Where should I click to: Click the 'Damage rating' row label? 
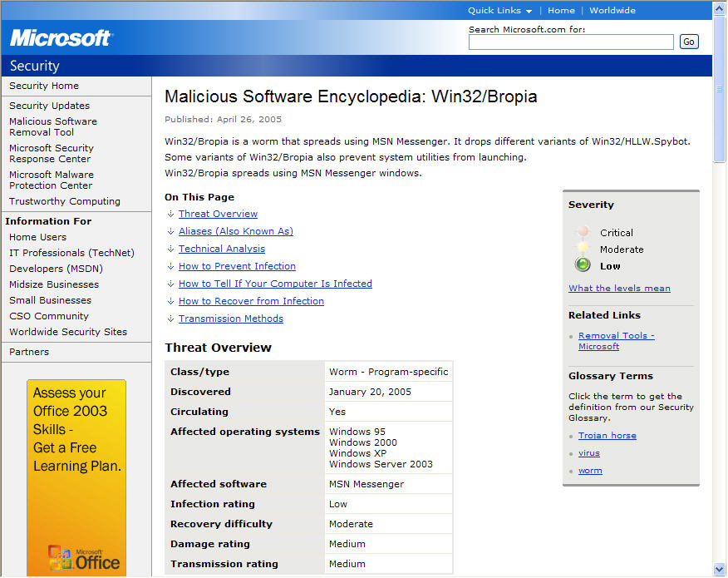(x=210, y=544)
